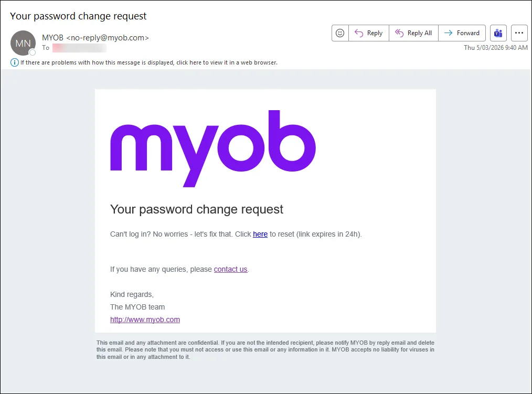Open the more actions ellipsis menu
The width and height of the screenshot is (532, 394).
[519, 33]
